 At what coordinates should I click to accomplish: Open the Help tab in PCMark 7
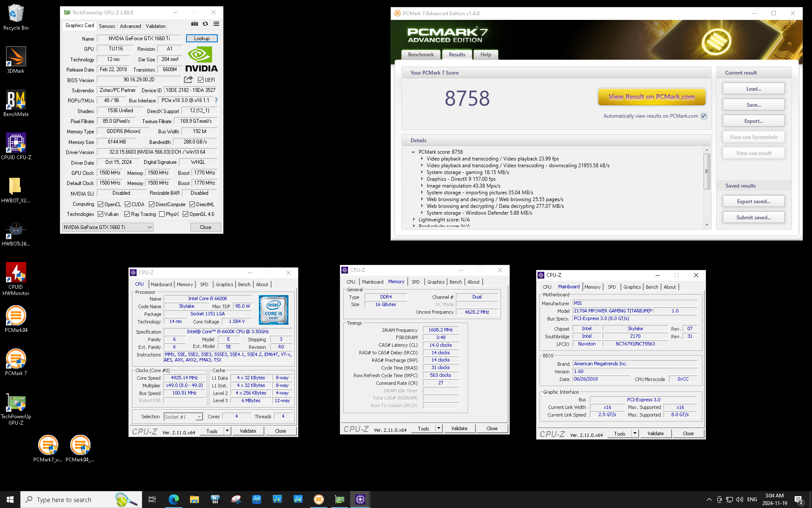(486, 55)
